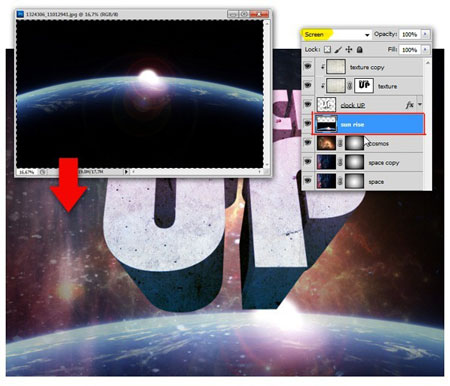This screenshot has height=386, width=450.
Task: Toggle Lock image pixels brush icon
Action: [x=338, y=50]
